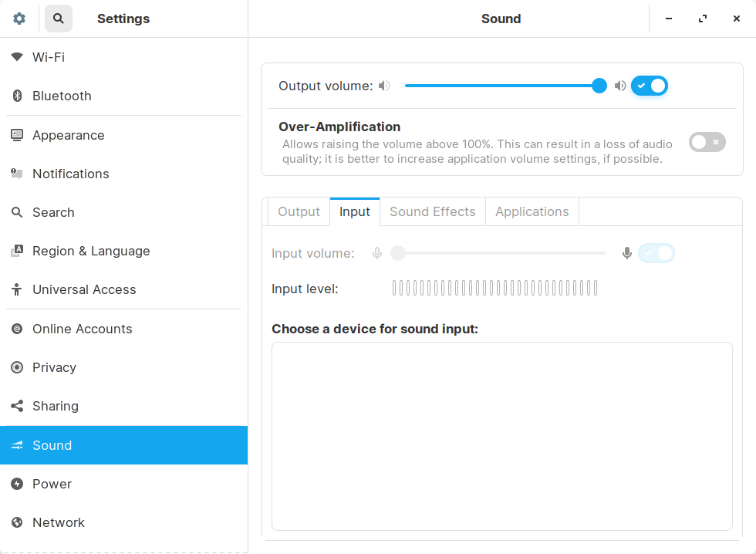Image resolution: width=756 pixels, height=554 pixels.
Task: Switch to the Output tab
Action: coord(299,211)
